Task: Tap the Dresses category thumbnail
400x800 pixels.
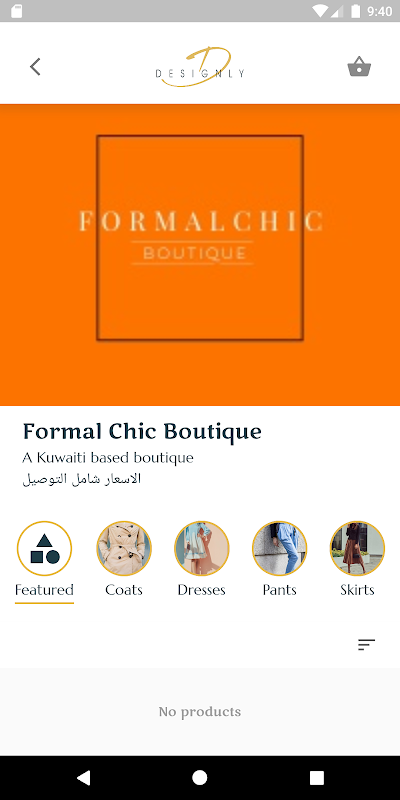Action: 202,548
